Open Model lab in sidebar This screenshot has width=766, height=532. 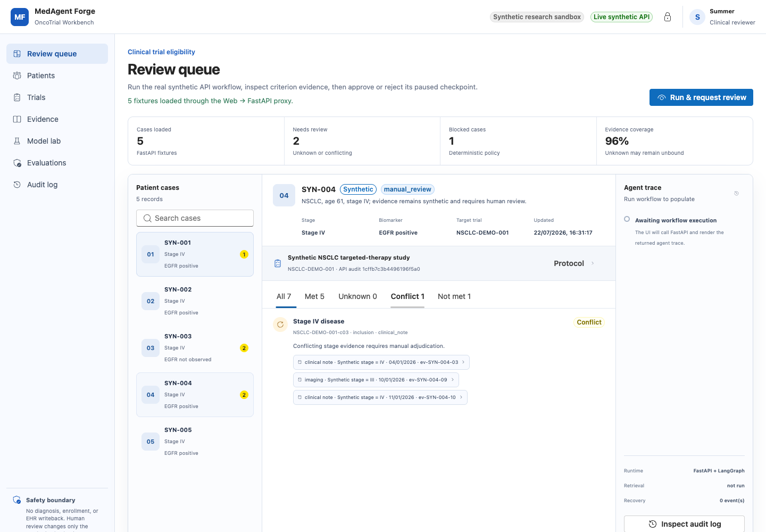point(57,141)
